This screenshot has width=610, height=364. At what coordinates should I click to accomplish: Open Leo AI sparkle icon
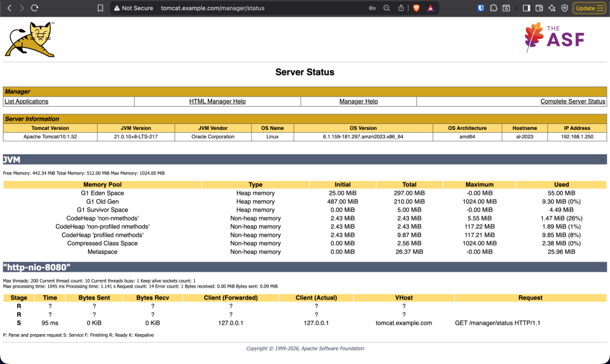point(552,8)
